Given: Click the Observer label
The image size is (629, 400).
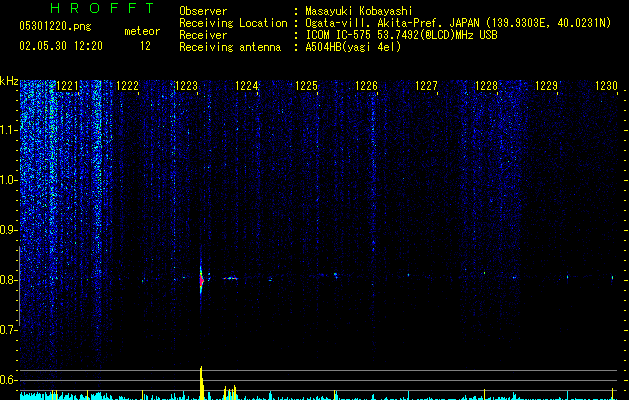Looking at the screenshot, I should click(203, 11).
